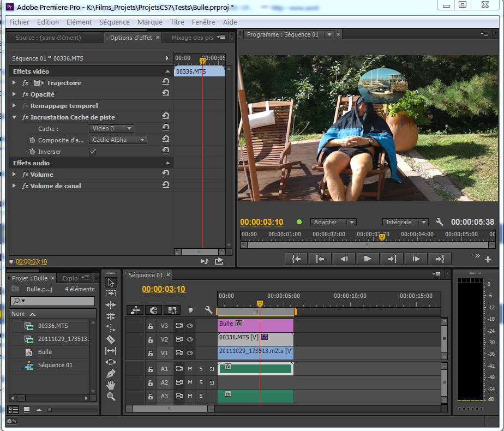Mute audio track A1
The image size is (504, 431).
pyautogui.click(x=190, y=369)
